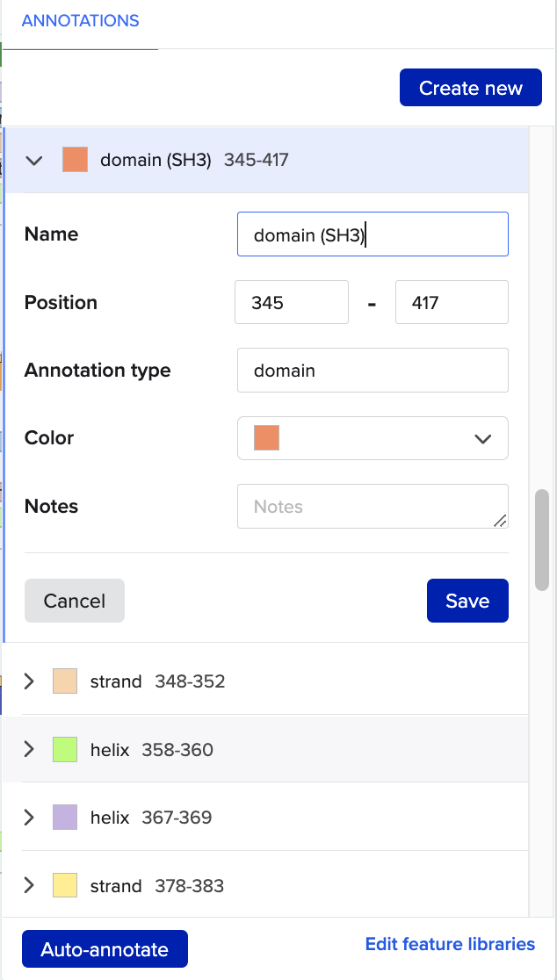Image resolution: width=557 pixels, height=980 pixels.
Task: Expand the helix 358-360 annotation
Action: point(29,749)
